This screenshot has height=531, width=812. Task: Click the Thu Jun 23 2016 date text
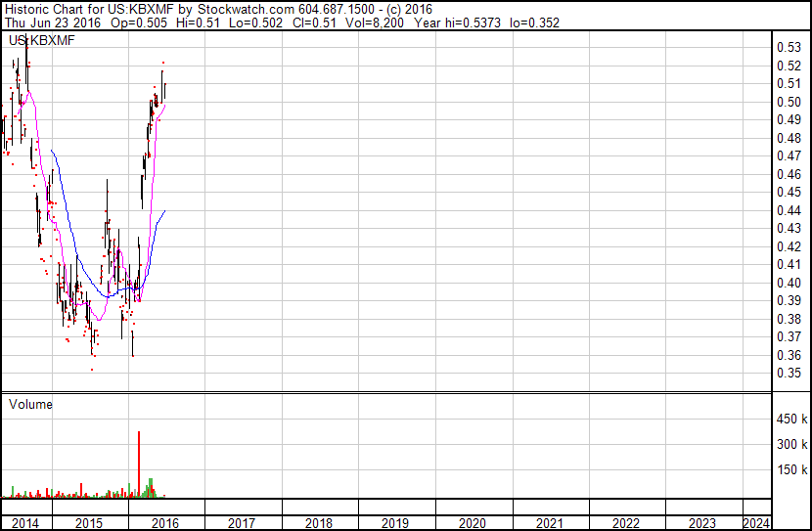tap(53, 22)
